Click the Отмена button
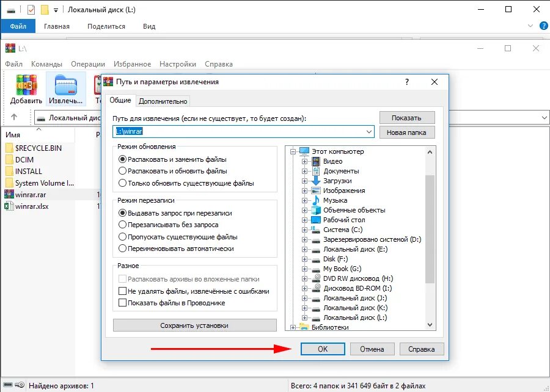550x392 pixels. click(x=372, y=349)
